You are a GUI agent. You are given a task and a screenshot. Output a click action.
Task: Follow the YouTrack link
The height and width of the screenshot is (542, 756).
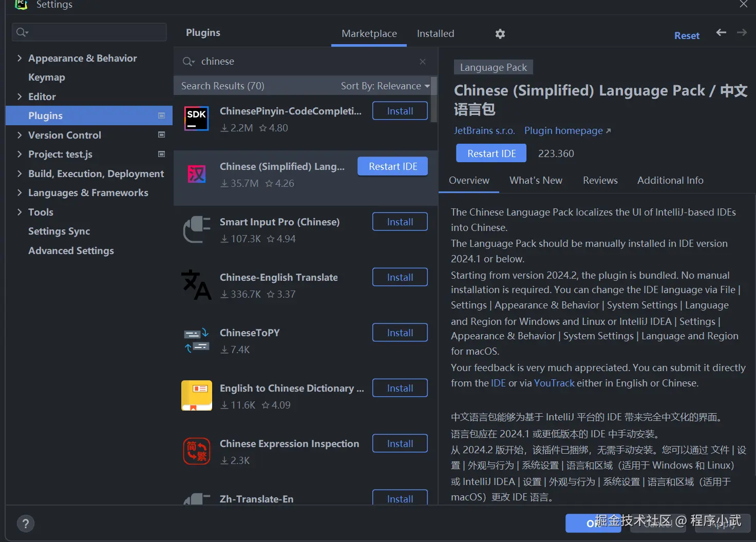554,383
